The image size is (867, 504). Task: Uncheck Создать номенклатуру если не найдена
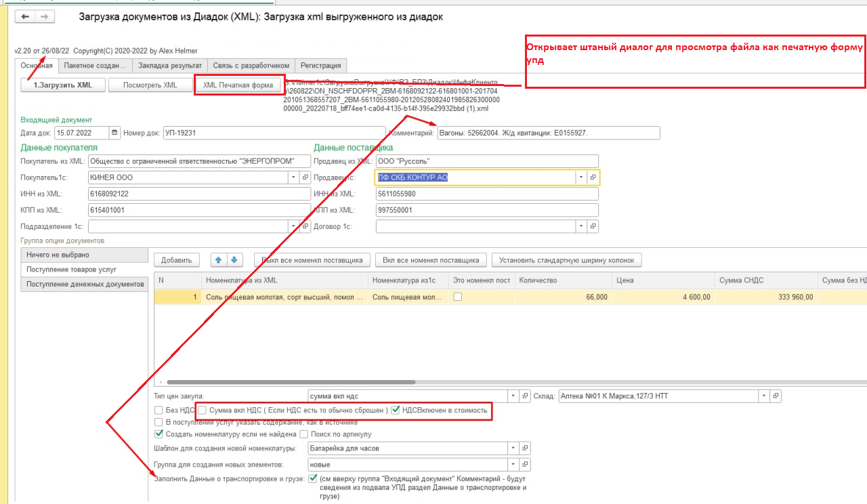[158, 434]
